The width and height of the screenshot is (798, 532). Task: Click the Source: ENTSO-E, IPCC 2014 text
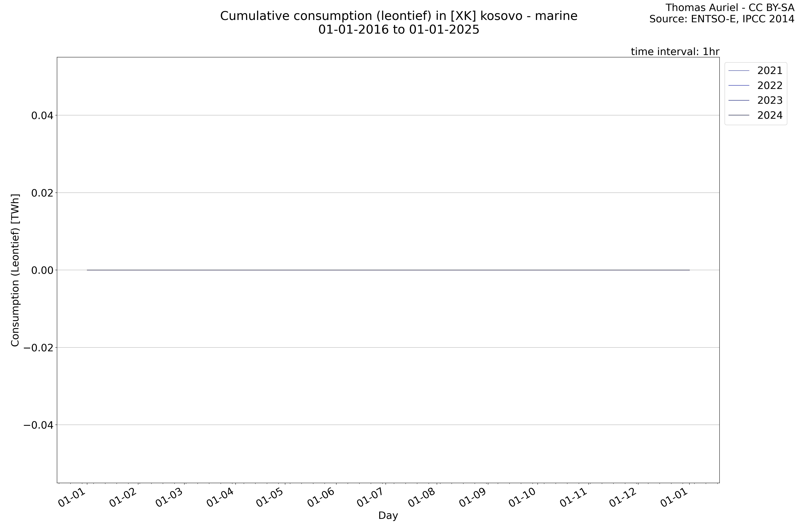722,19
